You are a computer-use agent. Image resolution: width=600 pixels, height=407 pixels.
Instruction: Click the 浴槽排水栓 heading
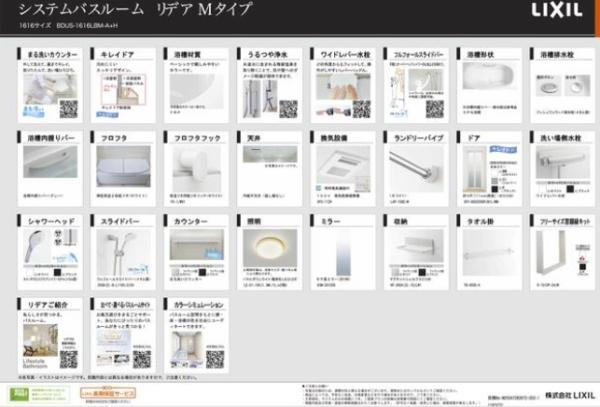(557, 55)
